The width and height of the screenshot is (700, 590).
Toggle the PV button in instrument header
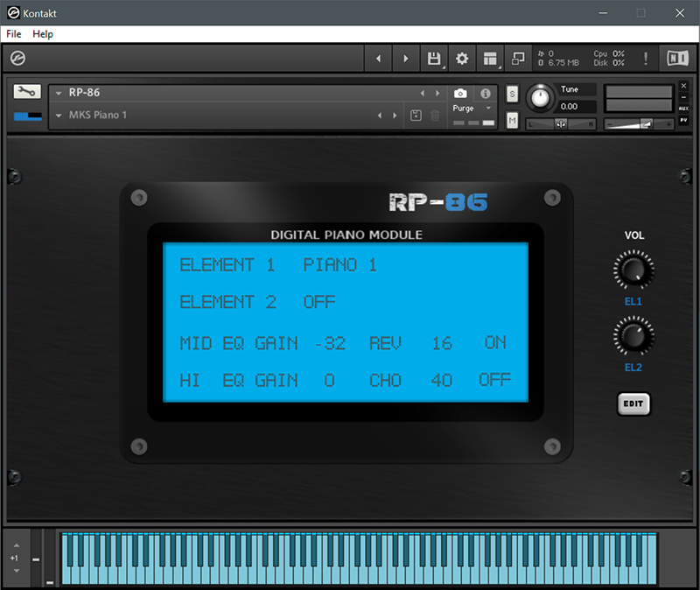click(683, 120)
